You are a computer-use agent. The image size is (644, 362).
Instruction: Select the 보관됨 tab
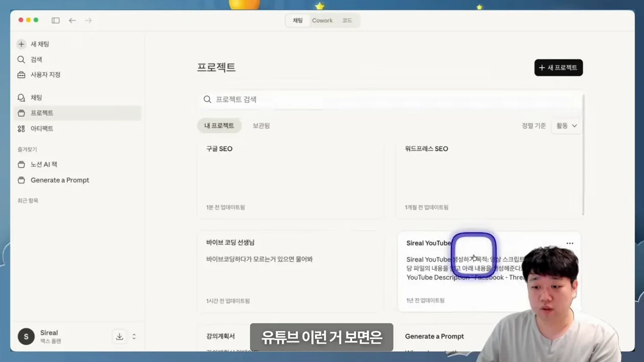point(261,125)
